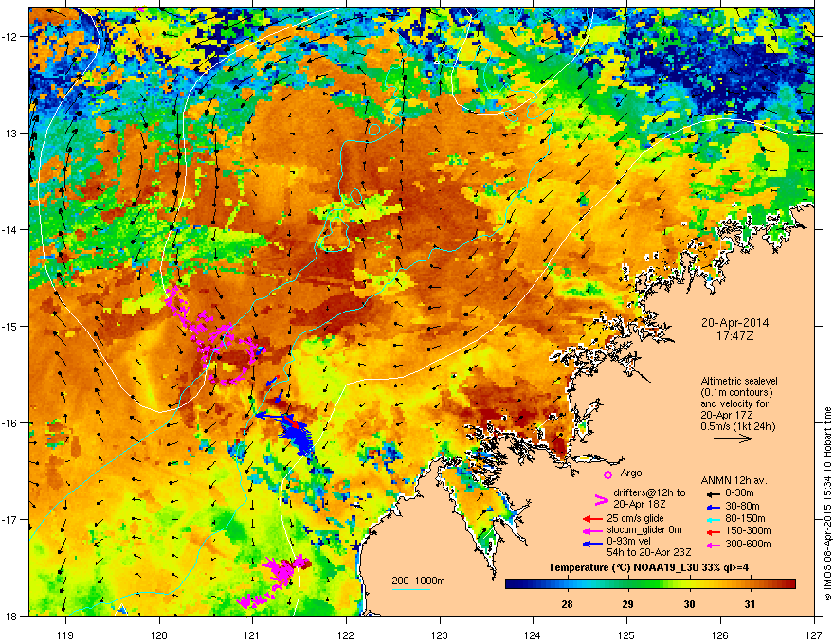
Task: Click the colorbar tick label '30'
Action: click(x=689, y=604)
